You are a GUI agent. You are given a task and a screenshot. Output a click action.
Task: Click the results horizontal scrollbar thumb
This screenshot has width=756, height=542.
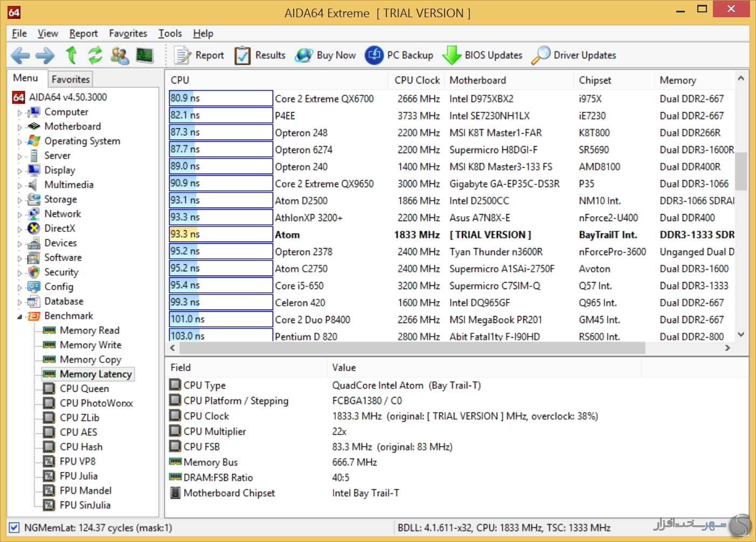pos(412,348)
